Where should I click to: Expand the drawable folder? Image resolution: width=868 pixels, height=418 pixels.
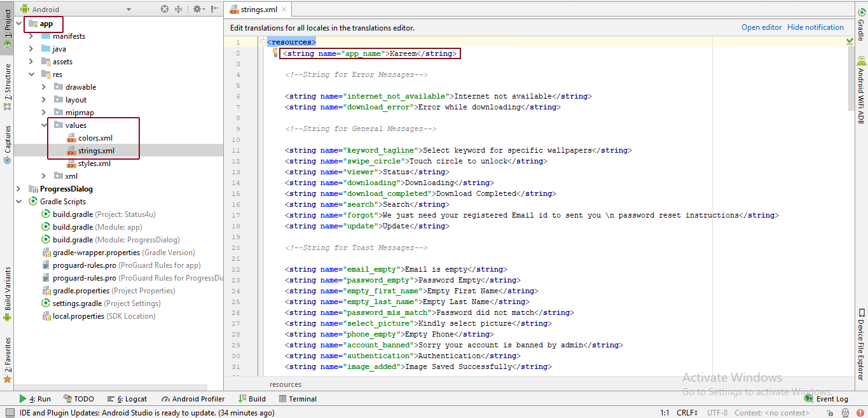(x=44, y=87)
